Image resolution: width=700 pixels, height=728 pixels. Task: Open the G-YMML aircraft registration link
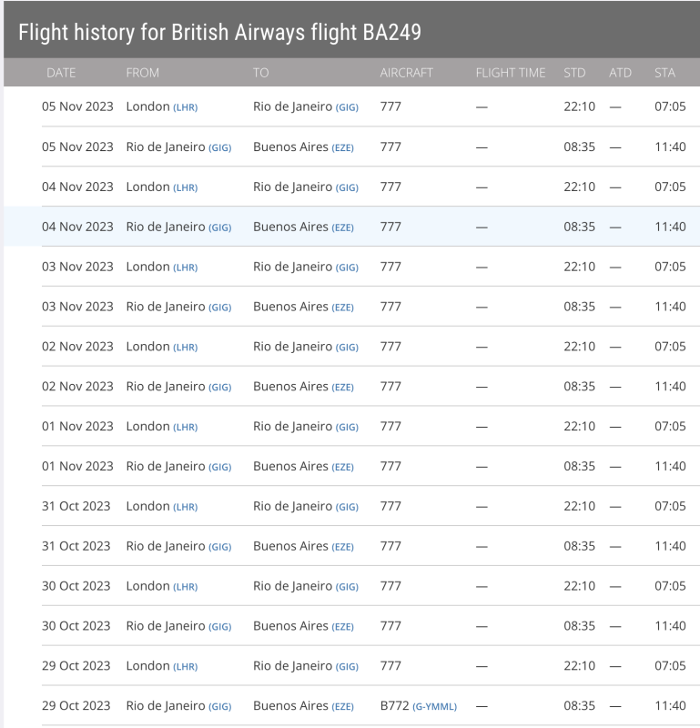click(x=434, y=707)
